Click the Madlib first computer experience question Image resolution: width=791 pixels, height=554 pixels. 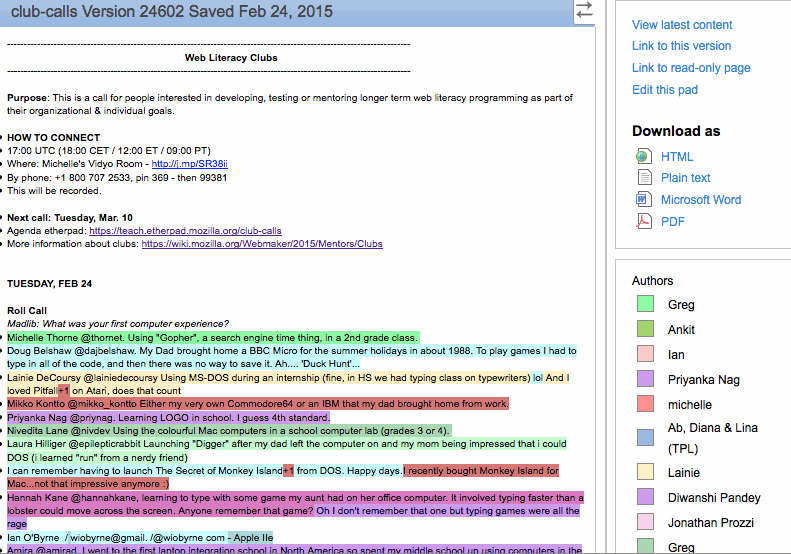[118, 324]
